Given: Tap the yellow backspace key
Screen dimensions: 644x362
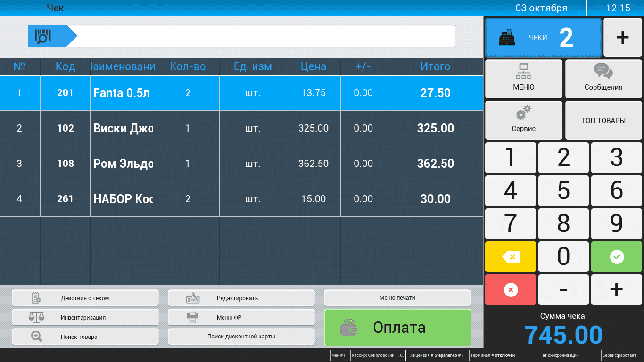Looking at the screenshot, I should (511, 257).
